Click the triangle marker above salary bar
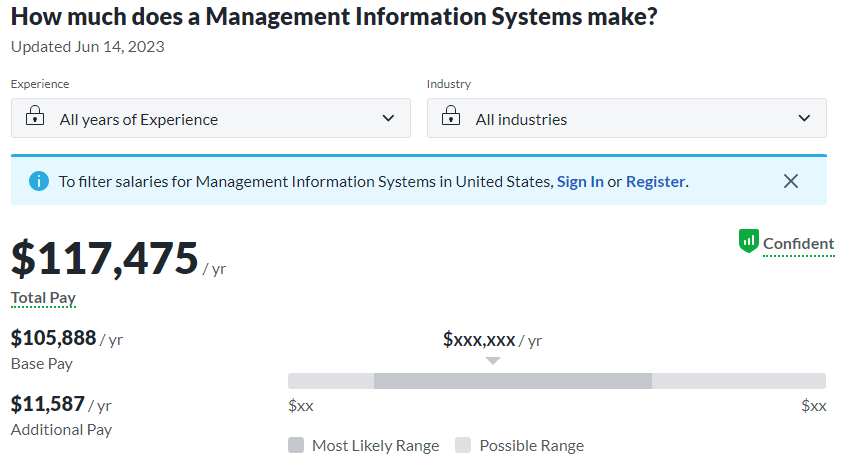Image resolution: width=849 pixels, height=470 pixels. tap(492, 360)
